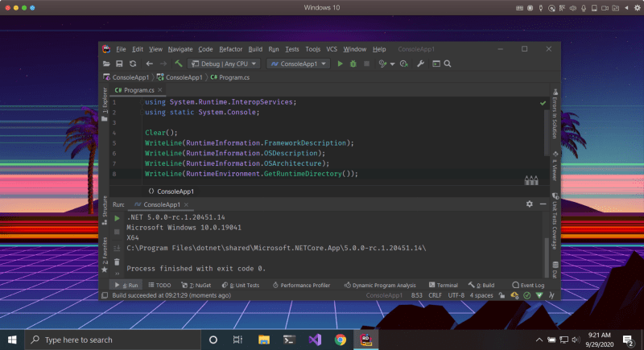Toggle the TODO tool window
The height and width of the screenshot is (350, 644).
(159, 285)
